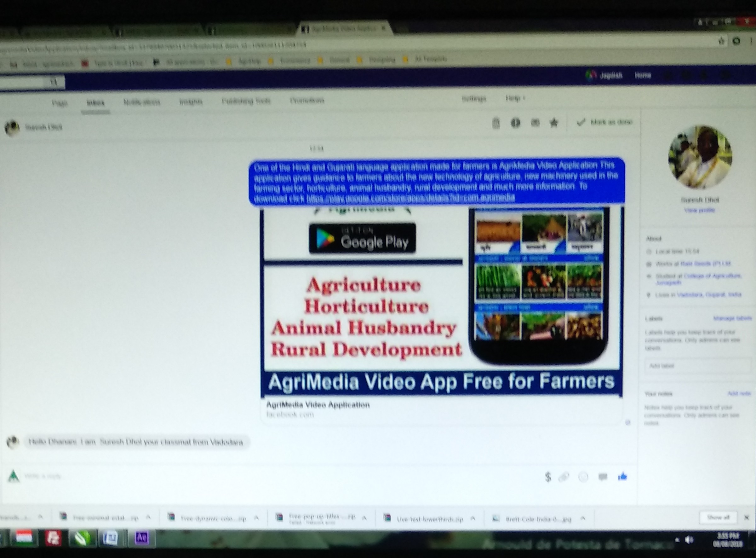
Task: Attach a file with the paperclip icon
Action: 564,477
